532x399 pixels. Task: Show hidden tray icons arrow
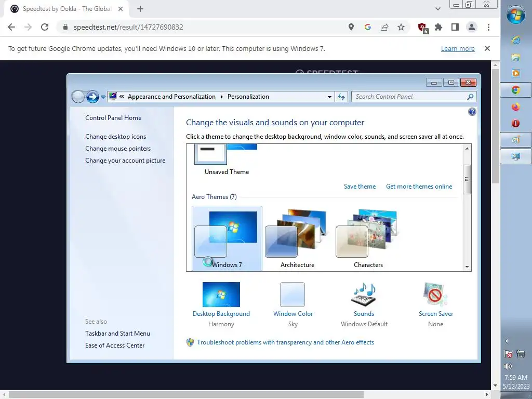pos(507,341)
